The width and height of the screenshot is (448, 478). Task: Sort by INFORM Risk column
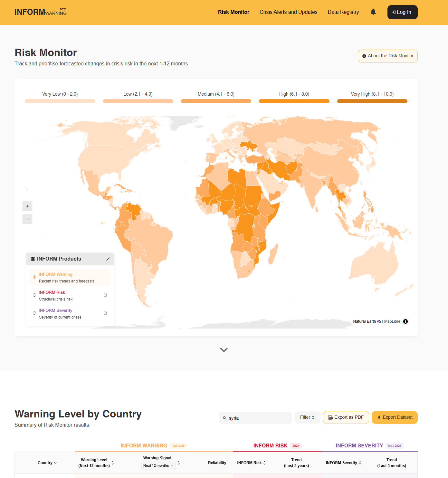tap(252, 463)
